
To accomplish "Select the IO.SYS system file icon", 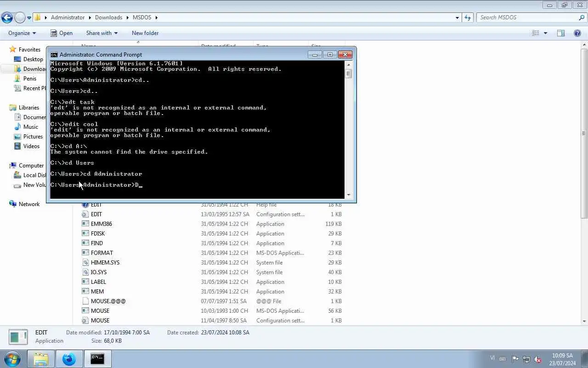I will tap(85, 272).
